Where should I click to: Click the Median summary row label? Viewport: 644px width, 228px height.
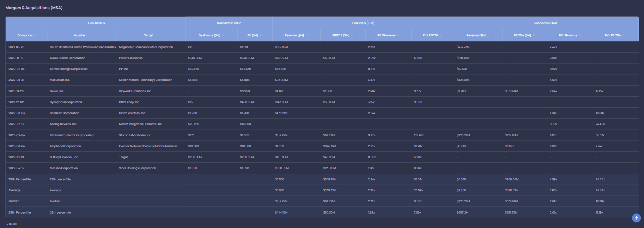(x=14, y=201)
